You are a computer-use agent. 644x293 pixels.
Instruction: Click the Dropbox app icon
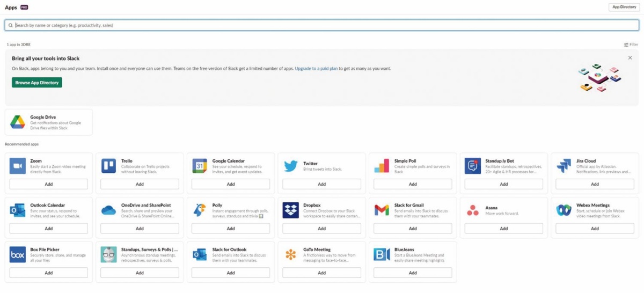291,210
